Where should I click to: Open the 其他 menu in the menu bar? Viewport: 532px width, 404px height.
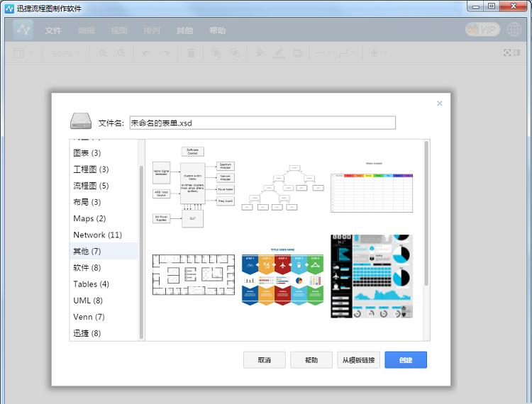click(x=184, y=30)
